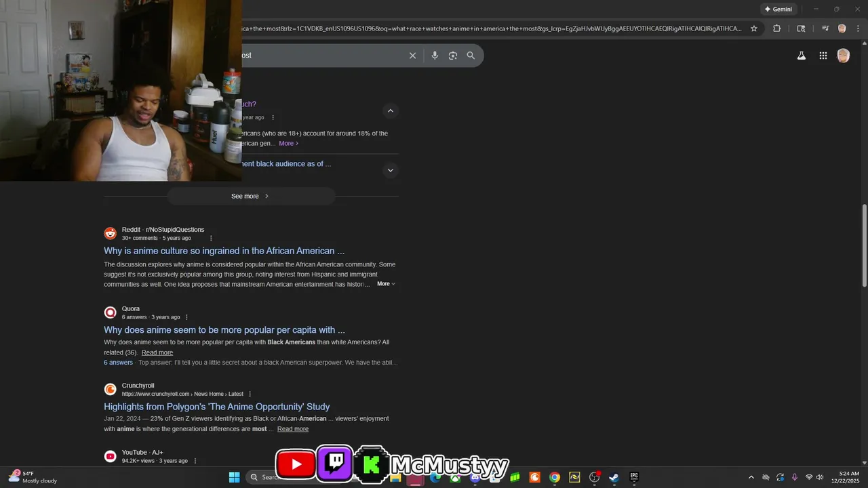Open the Crunchyroll result's three-dot options
Image resolution: width=868 pixels, height=488 pixels.
coord(250,394)
